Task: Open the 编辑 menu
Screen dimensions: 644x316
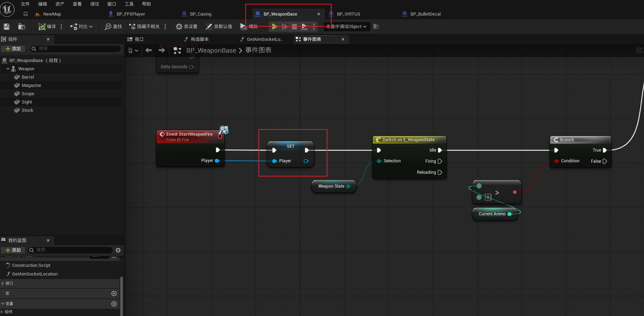Action: pos(43,4)
